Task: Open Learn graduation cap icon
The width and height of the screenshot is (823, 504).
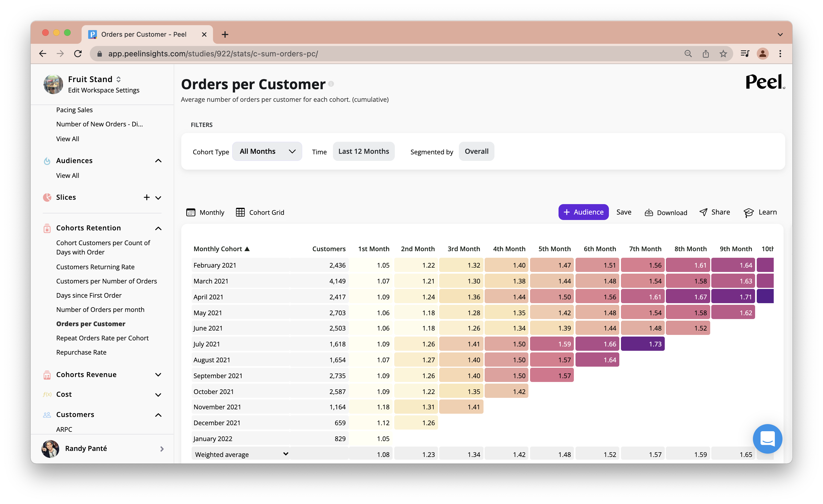Action: tap(749, 213)
